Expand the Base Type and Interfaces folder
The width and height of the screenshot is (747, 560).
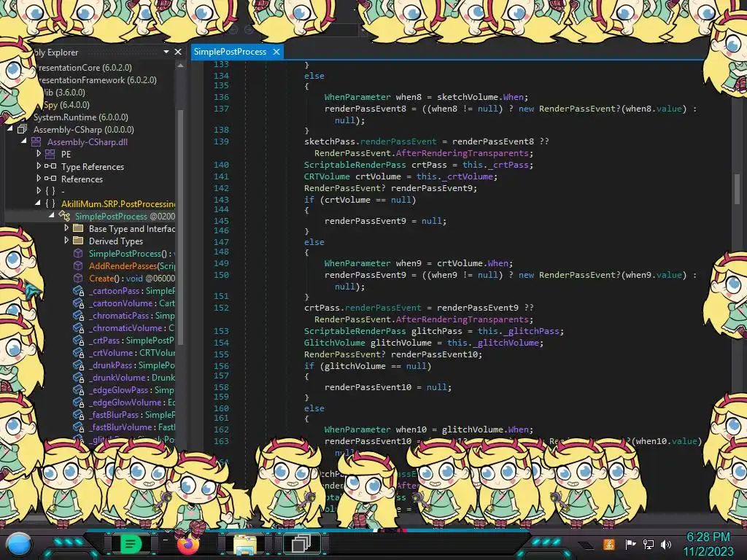(x=66, y=228)
